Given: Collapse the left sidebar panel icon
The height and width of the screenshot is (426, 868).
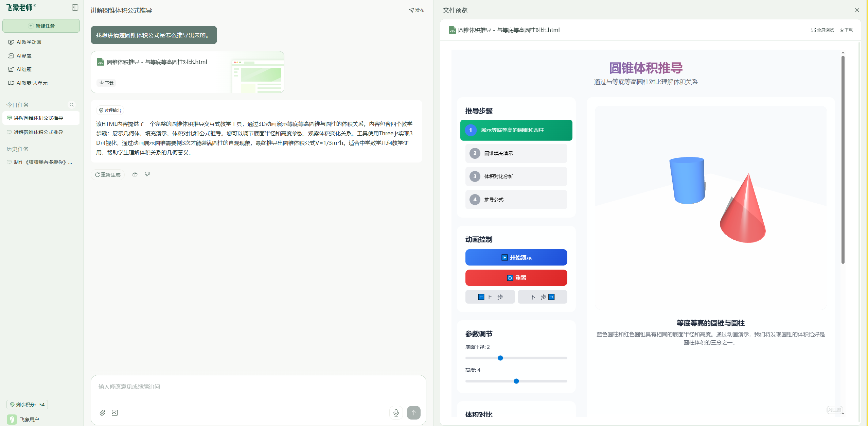Looking at the screenshot, I should click(x=75, y=7).
